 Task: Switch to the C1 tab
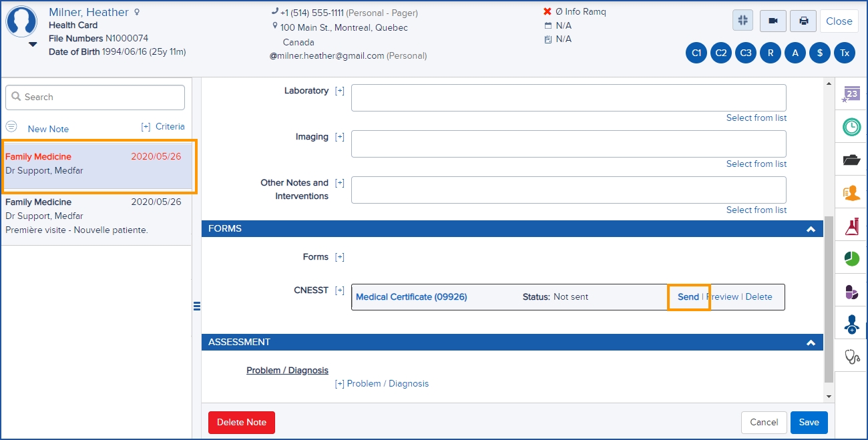coord(696,52)
